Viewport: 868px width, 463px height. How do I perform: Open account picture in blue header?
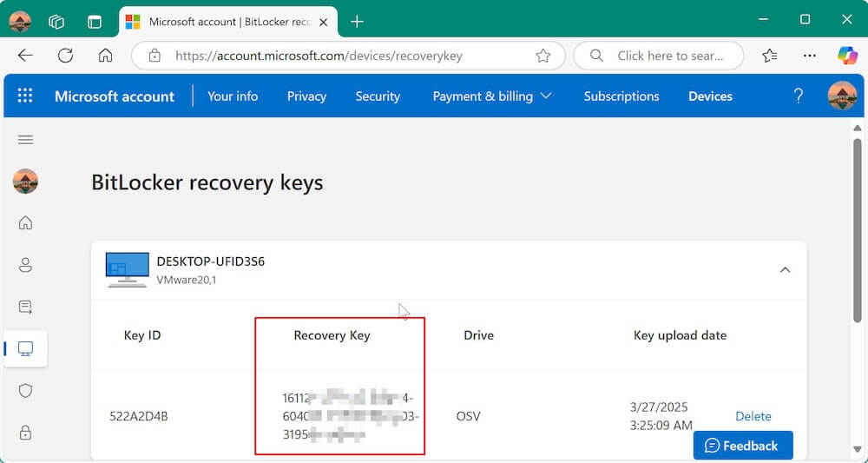click(x=842, y=96)
